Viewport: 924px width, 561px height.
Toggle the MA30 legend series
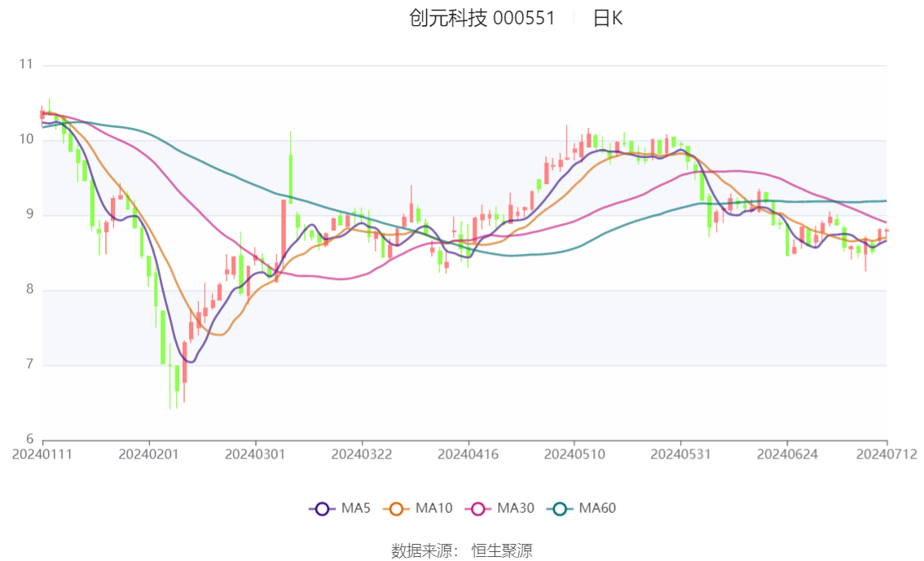pyautogui.click(x=499, y=509)
